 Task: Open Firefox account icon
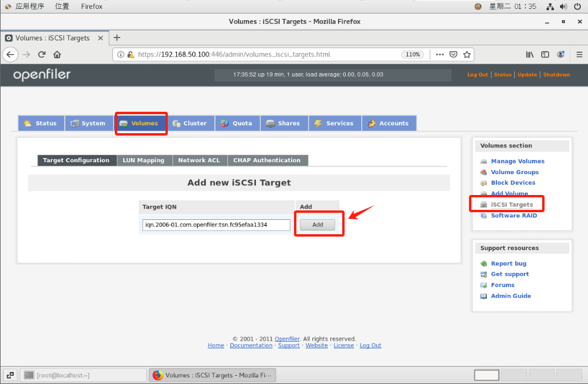pyautogui.click(x=561, y=55)
